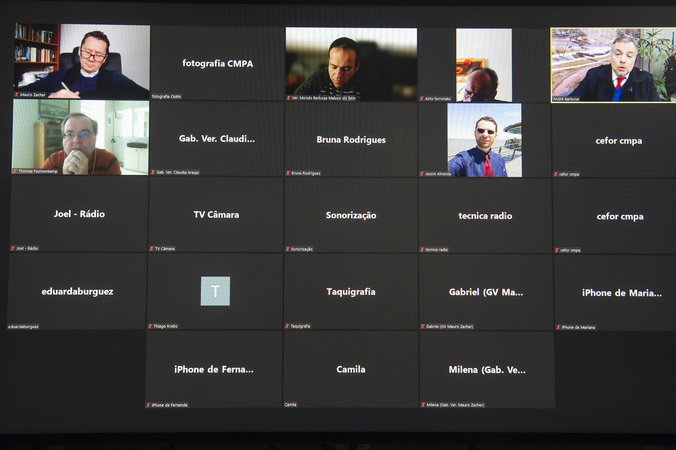The height and width of the screenshot is (450, 676).
Task: Click small 'Camila' corner label
Action: coord(291,404)
